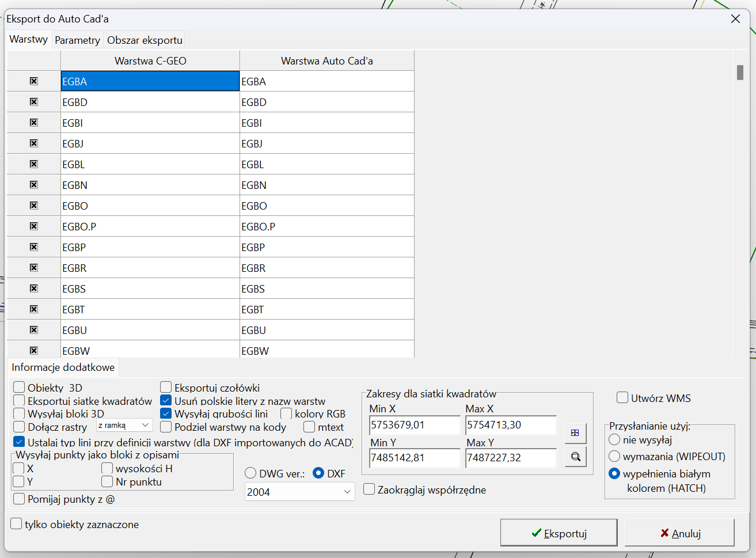Screen dimensions: 756x558
Task: Toggle export checkbox for EGBI row
Action: click(x=34, y=123)
